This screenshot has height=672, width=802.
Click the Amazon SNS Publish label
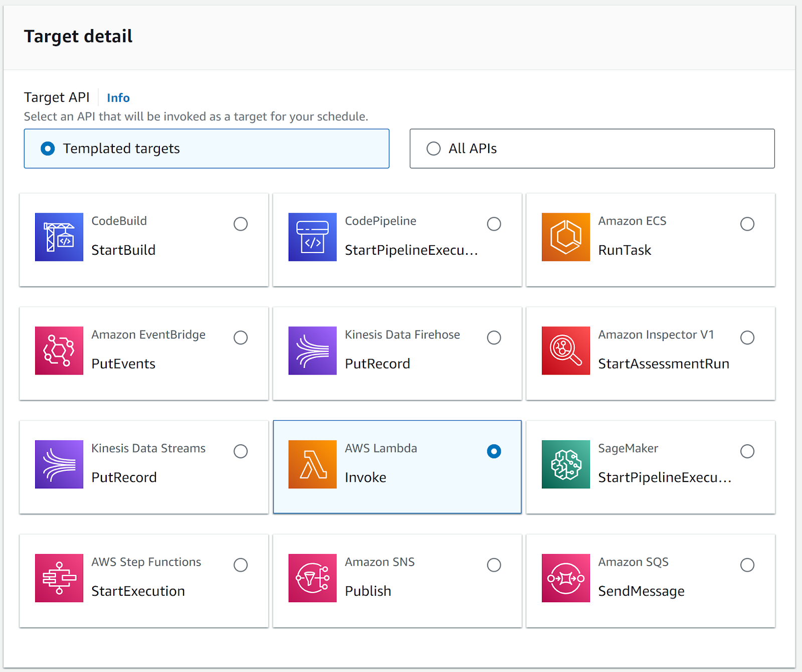pos(368,591)
